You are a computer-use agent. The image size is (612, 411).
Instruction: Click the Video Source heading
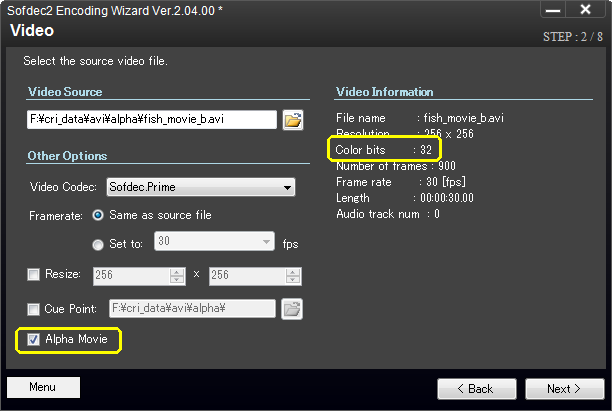pos(65,92)
